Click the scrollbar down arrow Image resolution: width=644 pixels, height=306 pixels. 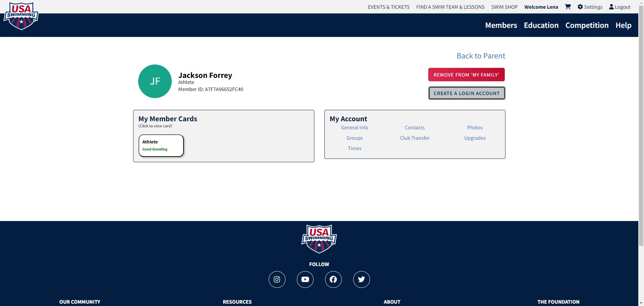tap(641, 303)
